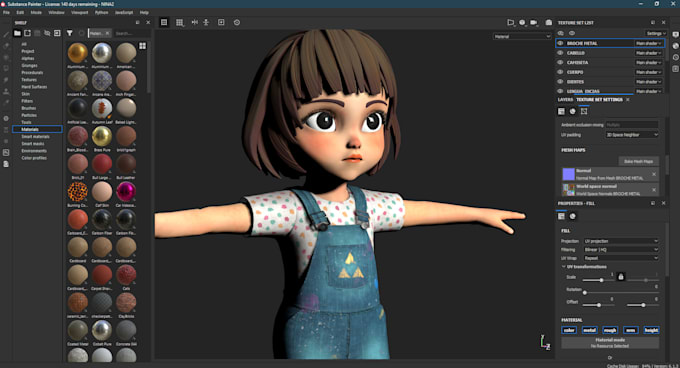The width and height of the screenshot is (680, 368).
Task: Open the Filtering dropdown
Action: 621,250
